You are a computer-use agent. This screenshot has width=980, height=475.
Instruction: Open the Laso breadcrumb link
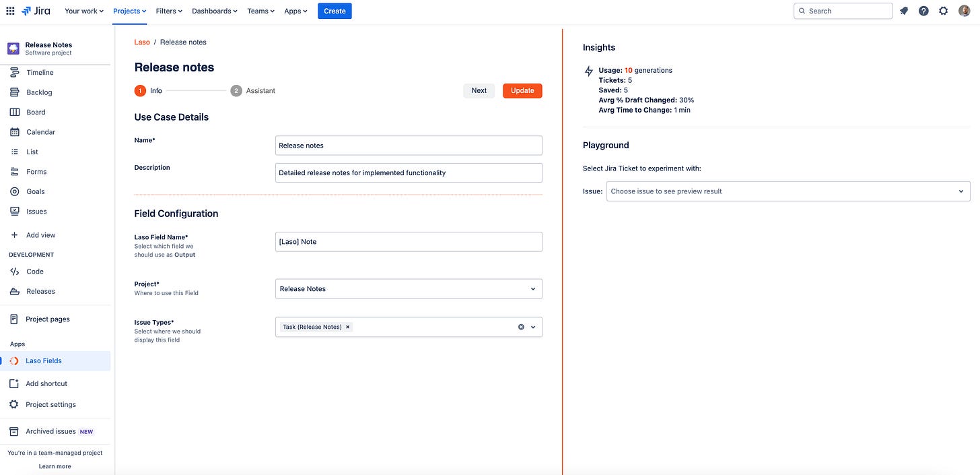pos(142,42)
